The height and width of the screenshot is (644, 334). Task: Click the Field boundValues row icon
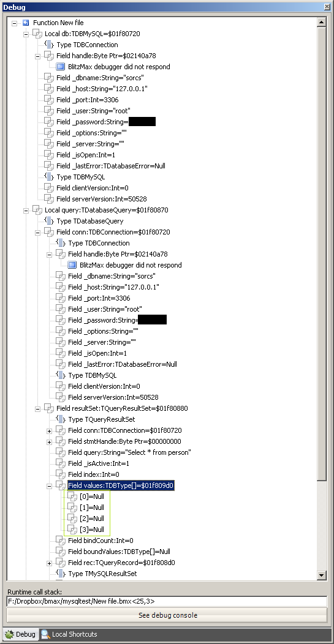point(61,552)
